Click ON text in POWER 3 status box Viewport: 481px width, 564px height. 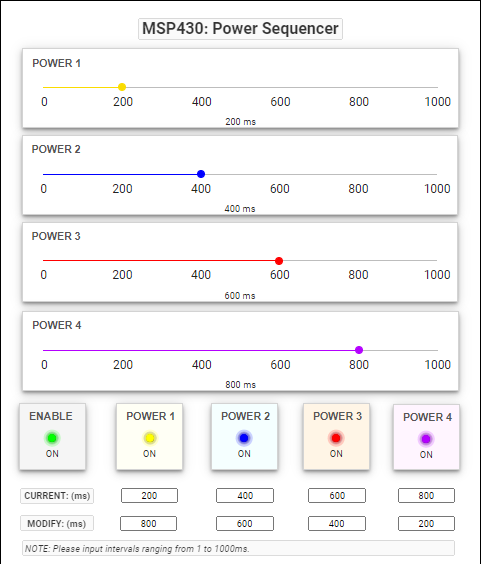point(336,454)
